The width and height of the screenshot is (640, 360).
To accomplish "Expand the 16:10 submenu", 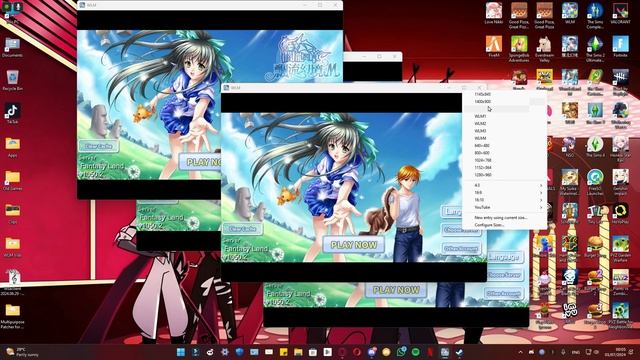I will [504, 200].
